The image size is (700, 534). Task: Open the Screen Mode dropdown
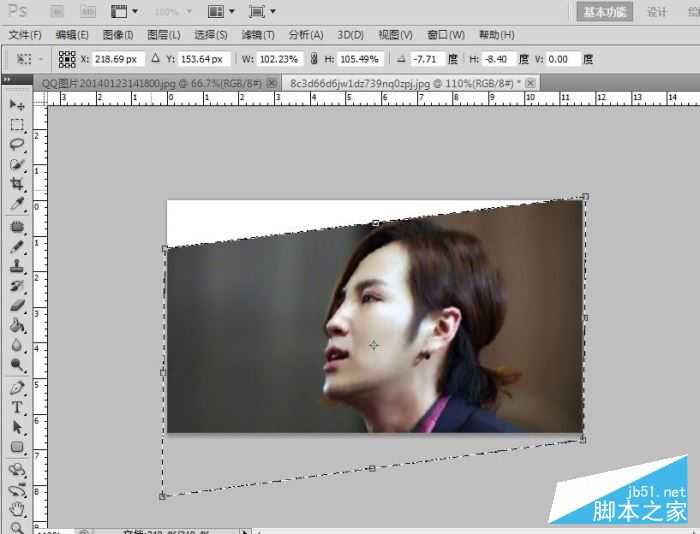pos(262,12)
